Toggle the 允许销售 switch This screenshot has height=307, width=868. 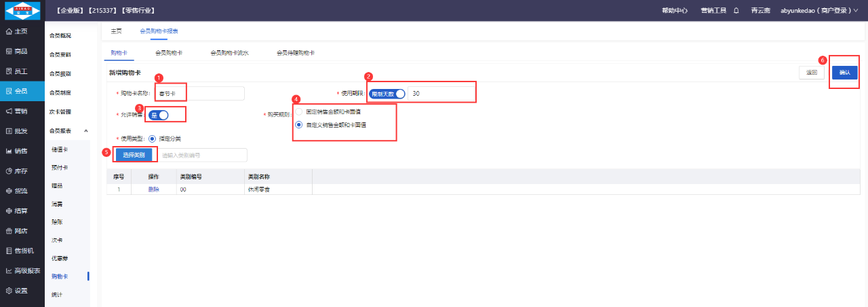pyautogui.click(x=159, y=115)
